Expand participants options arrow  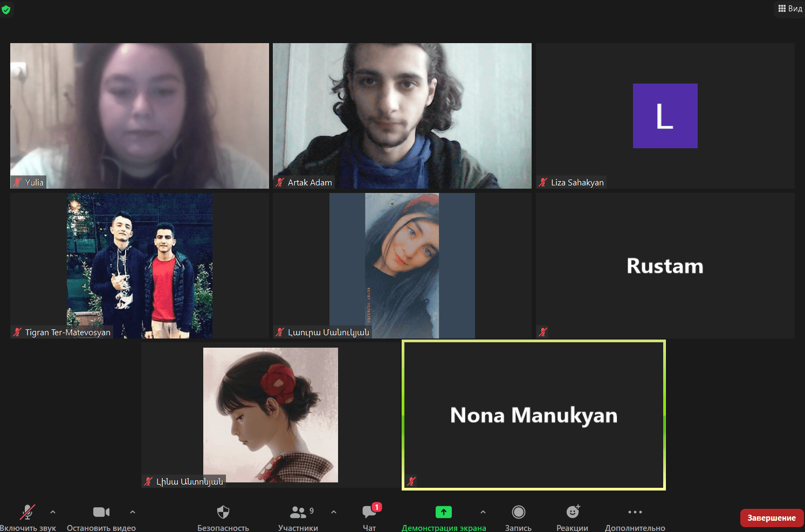(x=334, y=512)
